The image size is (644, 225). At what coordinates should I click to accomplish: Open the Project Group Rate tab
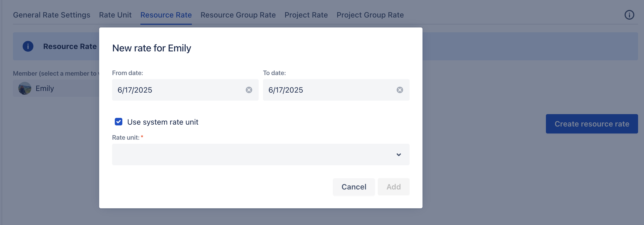point(370,15)
